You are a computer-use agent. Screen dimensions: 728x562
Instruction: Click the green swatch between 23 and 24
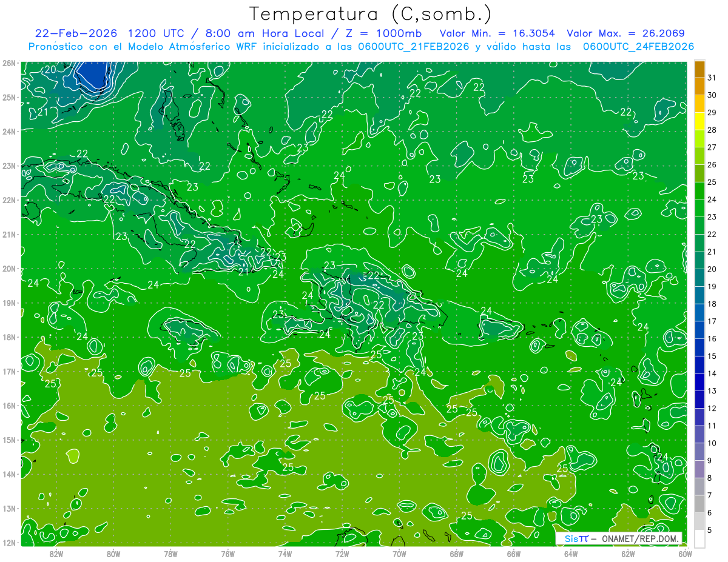[699, 208]
